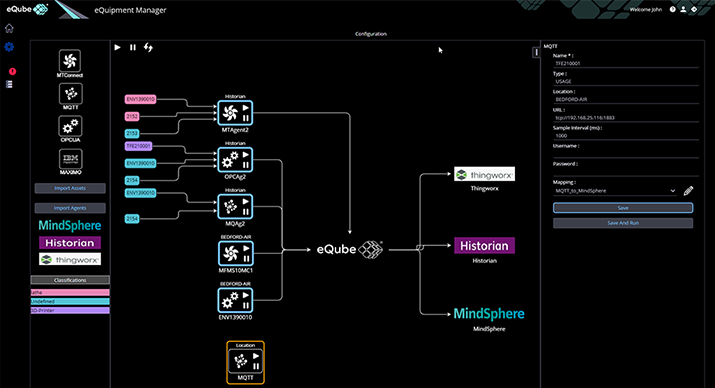
Task: Select the MTAgent2 node
Action: coord(235,113)
